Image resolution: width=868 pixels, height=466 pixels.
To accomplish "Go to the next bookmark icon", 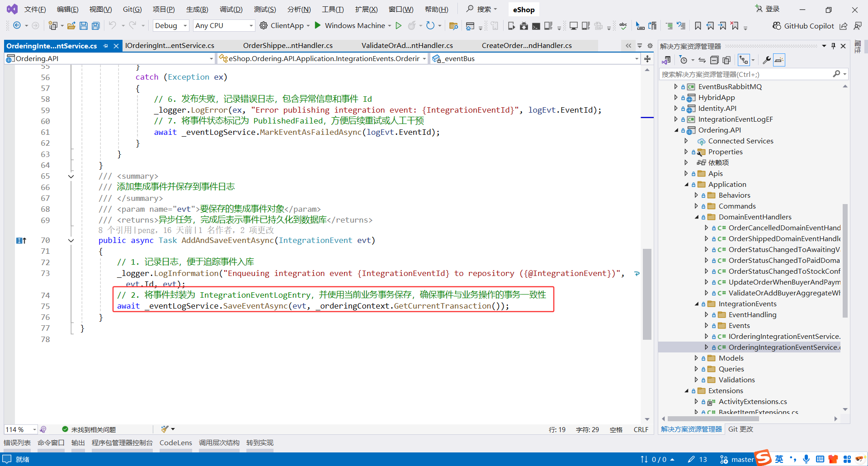I will (722, 26).
